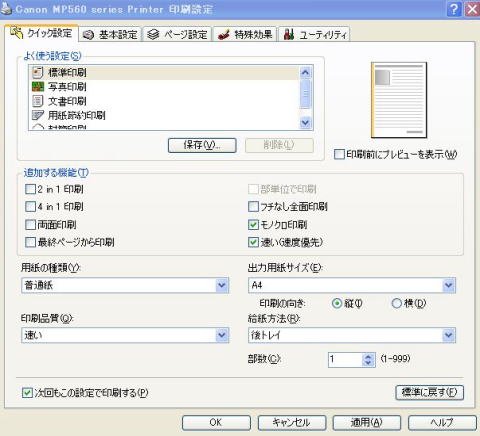Uncheck 速い(速度優先) checkbox
The height and width of the screenshot is (436, 480).
pyautogui.click(x=253, y=242)
